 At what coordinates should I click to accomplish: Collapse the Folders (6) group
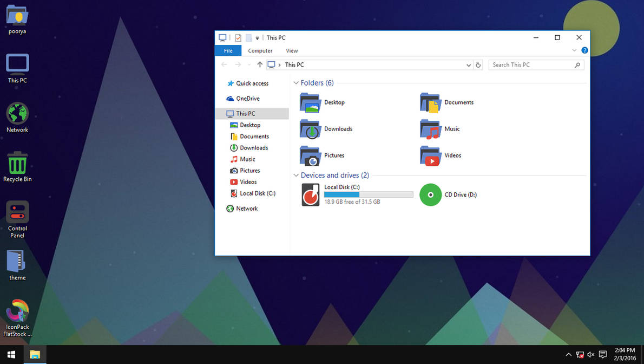(x=295, y=83)
